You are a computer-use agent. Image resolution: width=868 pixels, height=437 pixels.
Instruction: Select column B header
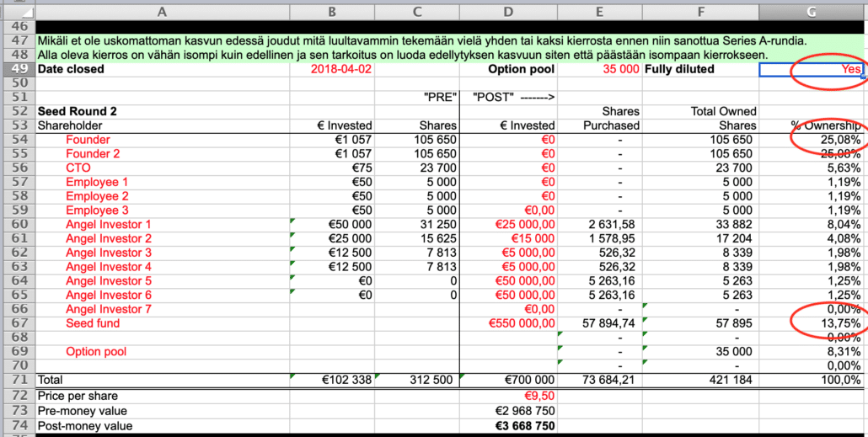tap(332, 12)
